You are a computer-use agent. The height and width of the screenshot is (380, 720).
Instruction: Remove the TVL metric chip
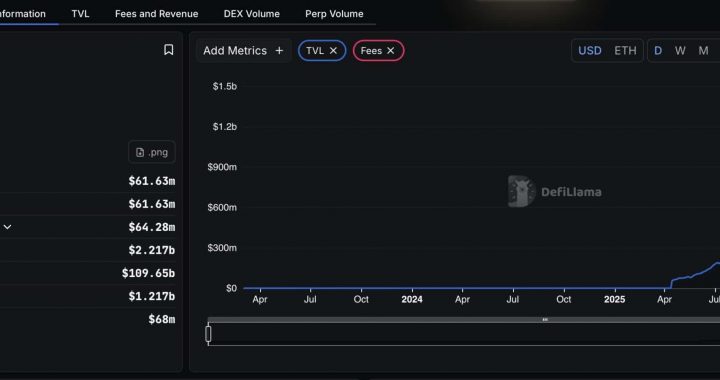click(333, 50)
